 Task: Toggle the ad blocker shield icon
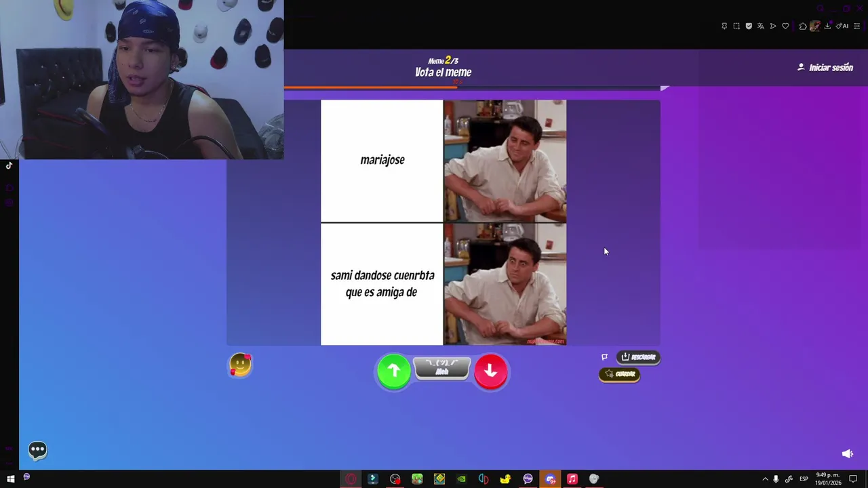(749, 26)
